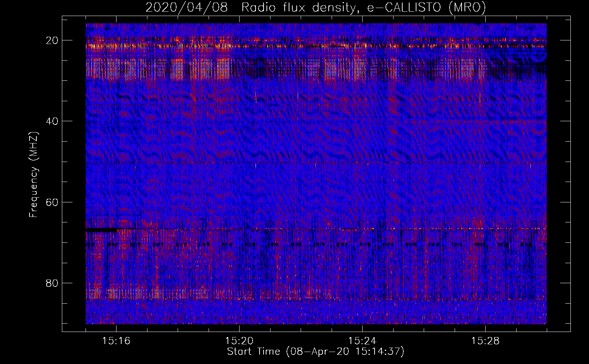Select the 15:24 time axis label
Image resolution: width=589 pixels, height=364 pixels.
click(362, 341)
